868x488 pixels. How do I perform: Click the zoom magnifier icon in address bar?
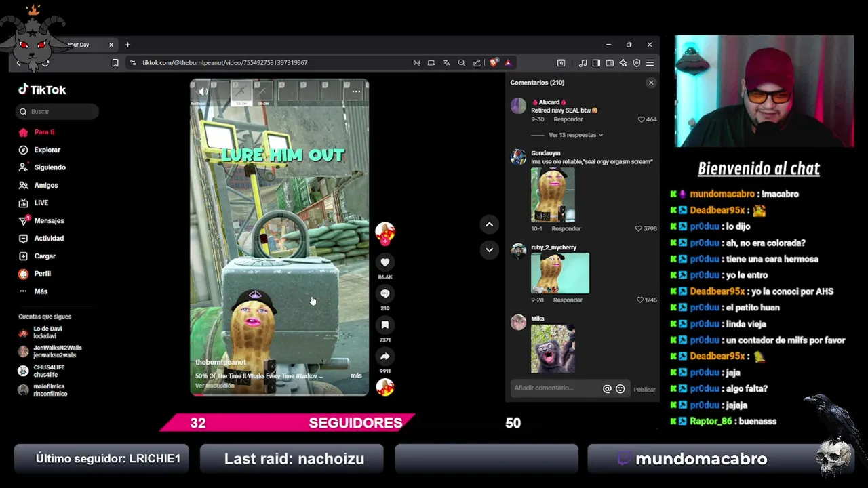coord(462,63)
